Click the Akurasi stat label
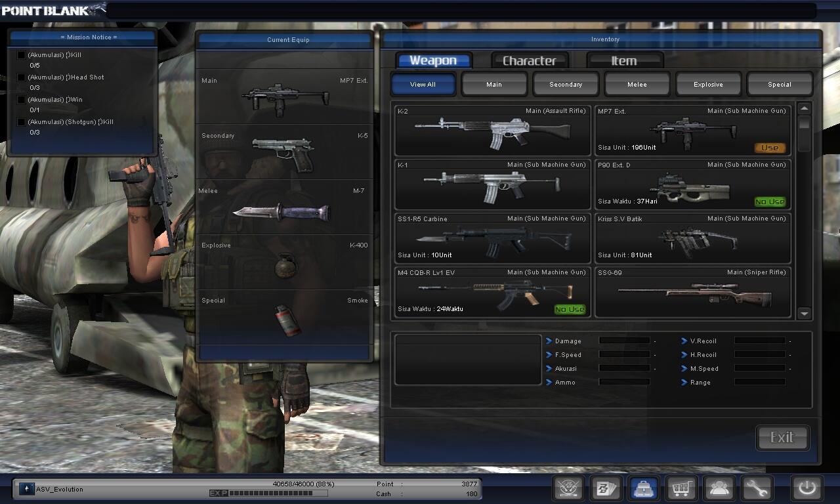 (x=566, y=369)
